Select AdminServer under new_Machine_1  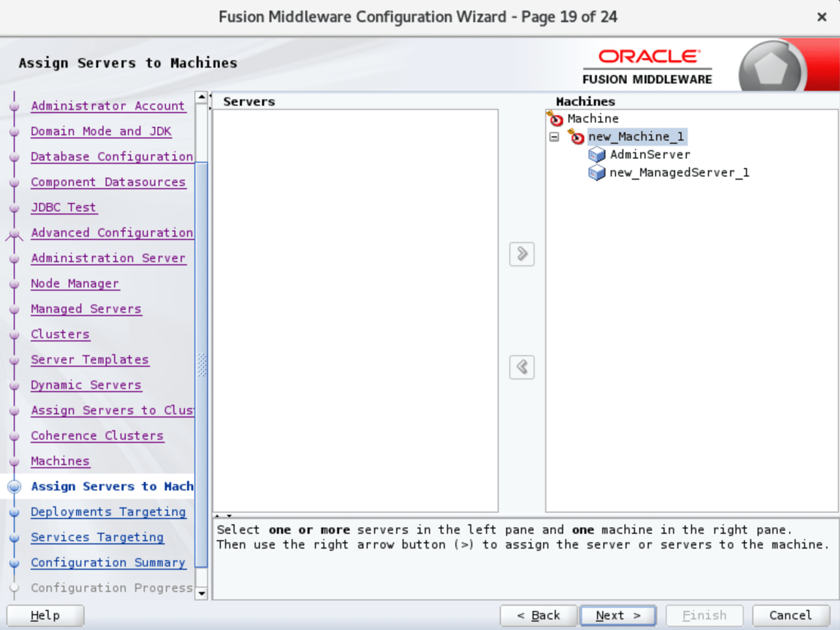(650, 155)
